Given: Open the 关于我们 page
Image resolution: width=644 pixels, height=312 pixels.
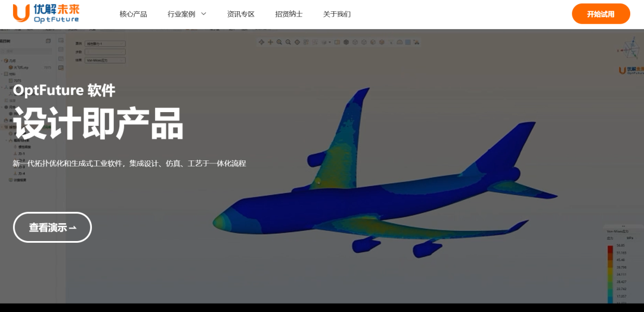Looking at the screenshot, I should pyautogui.click(x=337, y=14).
